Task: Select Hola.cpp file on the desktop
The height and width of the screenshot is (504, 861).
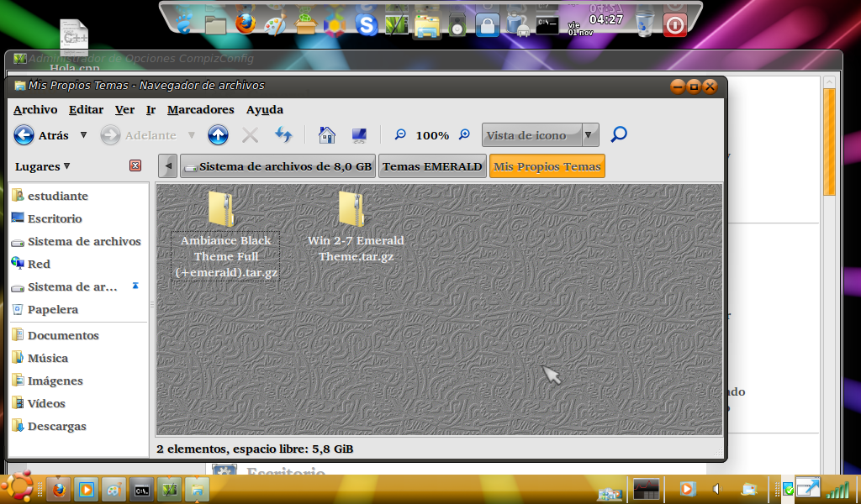Action: point(74,46)
